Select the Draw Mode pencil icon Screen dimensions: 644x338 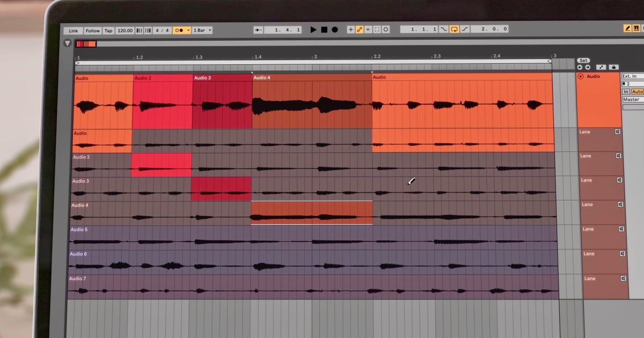[x=627, y=28]
